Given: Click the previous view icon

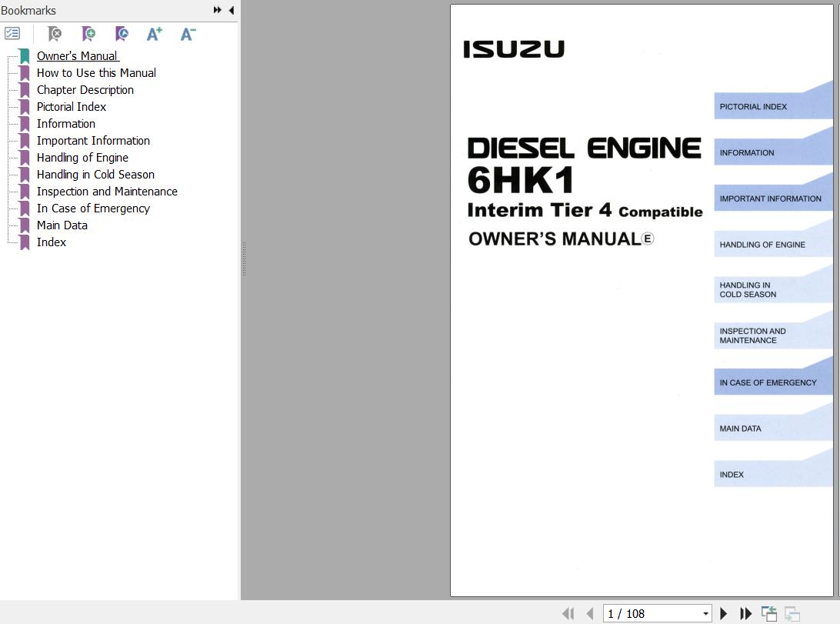Looking at the screenshot, I should (x=768, y=613).
